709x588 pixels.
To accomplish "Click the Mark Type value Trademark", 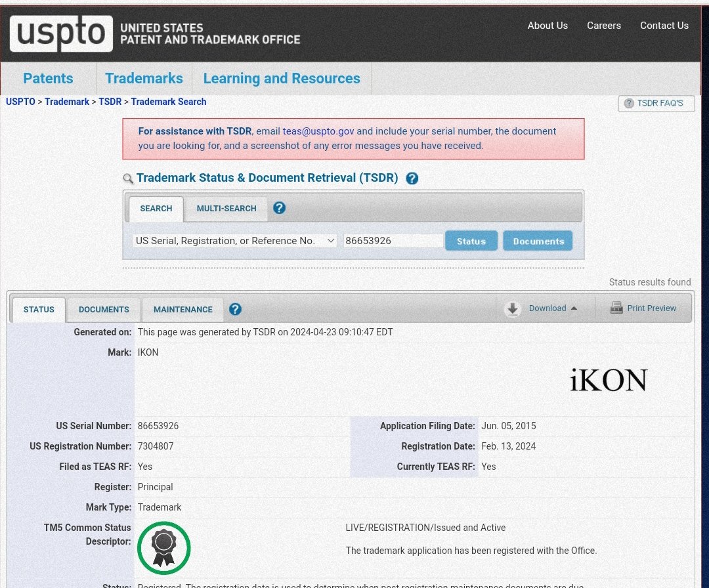I will tap(159, 507).
